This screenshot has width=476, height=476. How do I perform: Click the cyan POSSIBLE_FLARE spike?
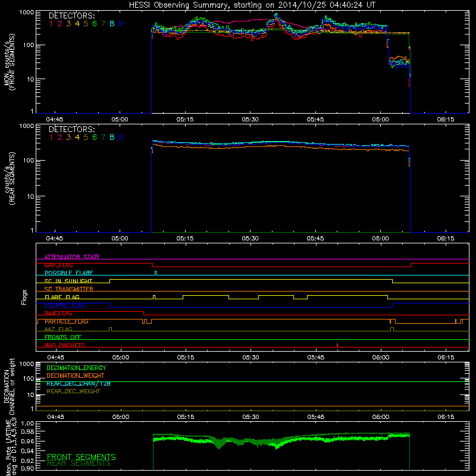click(x=156, y=273)
